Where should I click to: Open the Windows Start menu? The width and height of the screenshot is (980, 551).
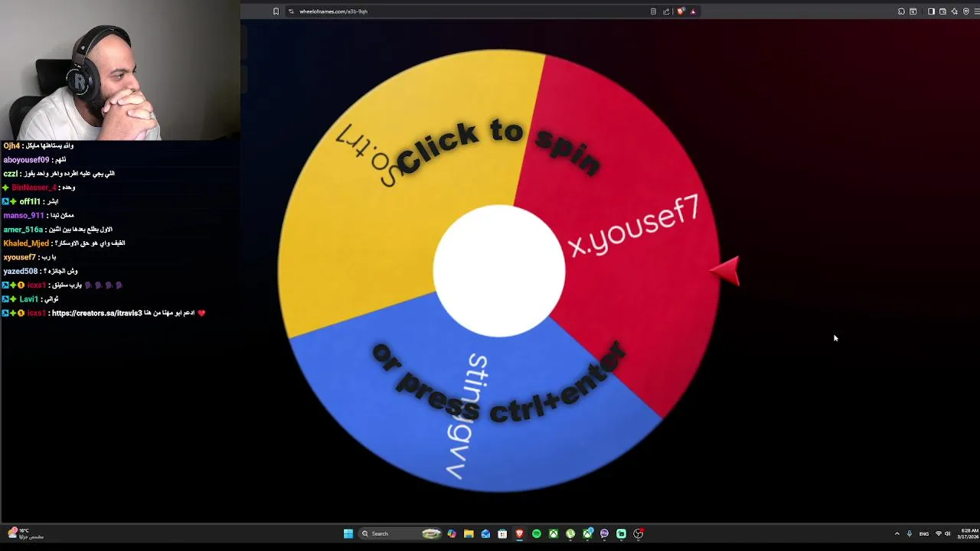[348, 533]
